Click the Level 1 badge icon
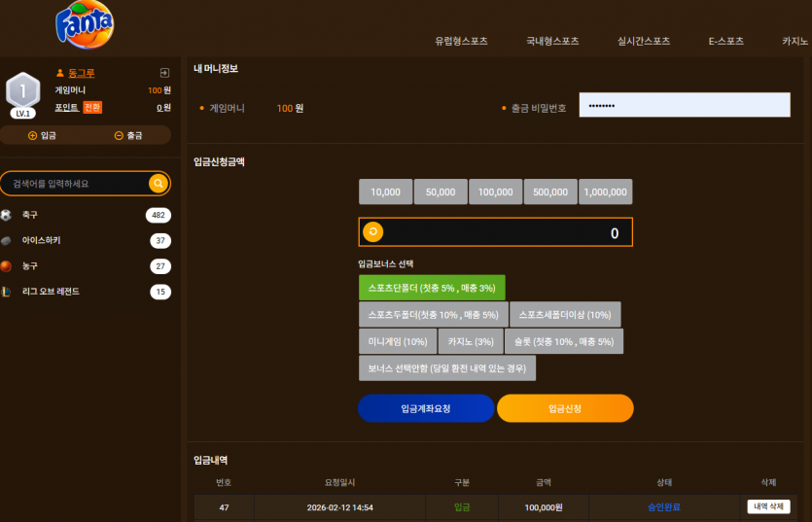 (x=22, y=94)
